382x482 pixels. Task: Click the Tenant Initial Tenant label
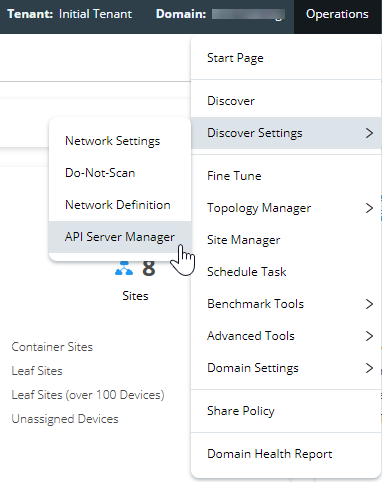point(70,14)
